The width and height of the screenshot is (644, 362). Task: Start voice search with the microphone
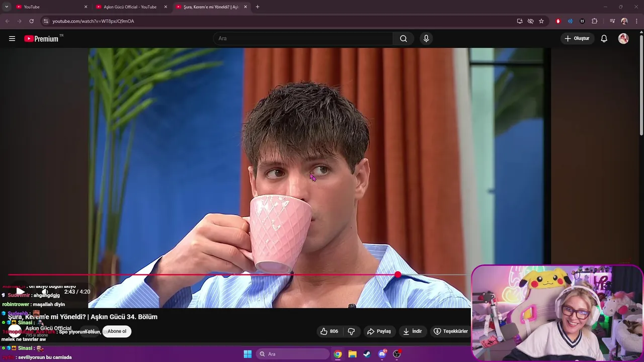[426, 39]
